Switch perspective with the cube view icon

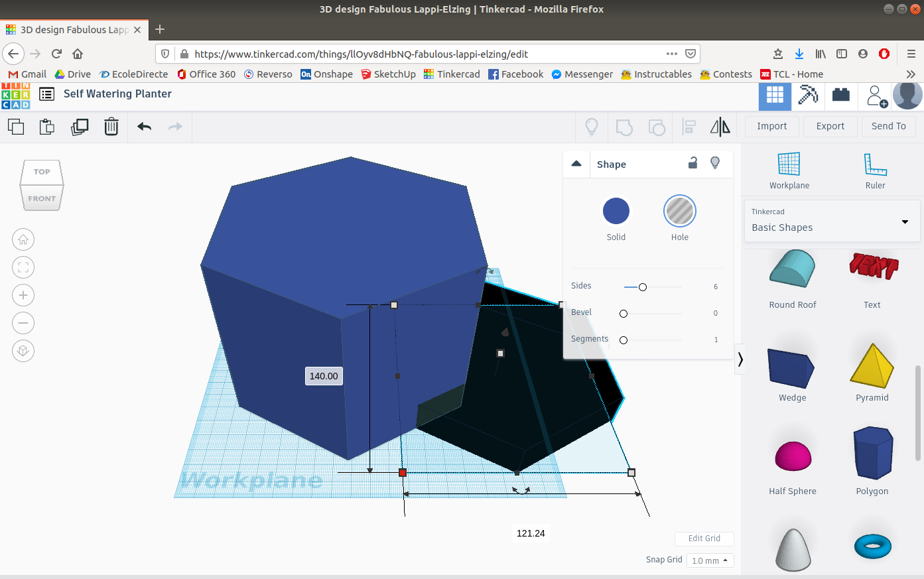23,351
